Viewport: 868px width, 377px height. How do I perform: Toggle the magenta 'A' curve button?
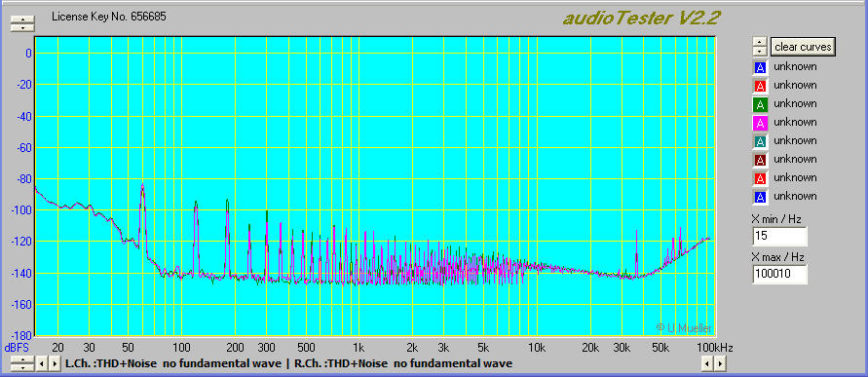click(x=761, y=123)
